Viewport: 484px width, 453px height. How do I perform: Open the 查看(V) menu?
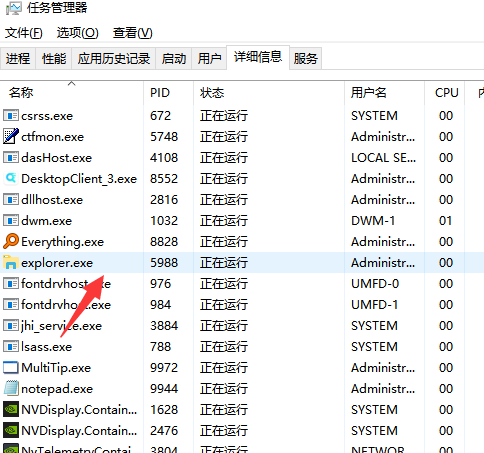(x=133, y=33)
